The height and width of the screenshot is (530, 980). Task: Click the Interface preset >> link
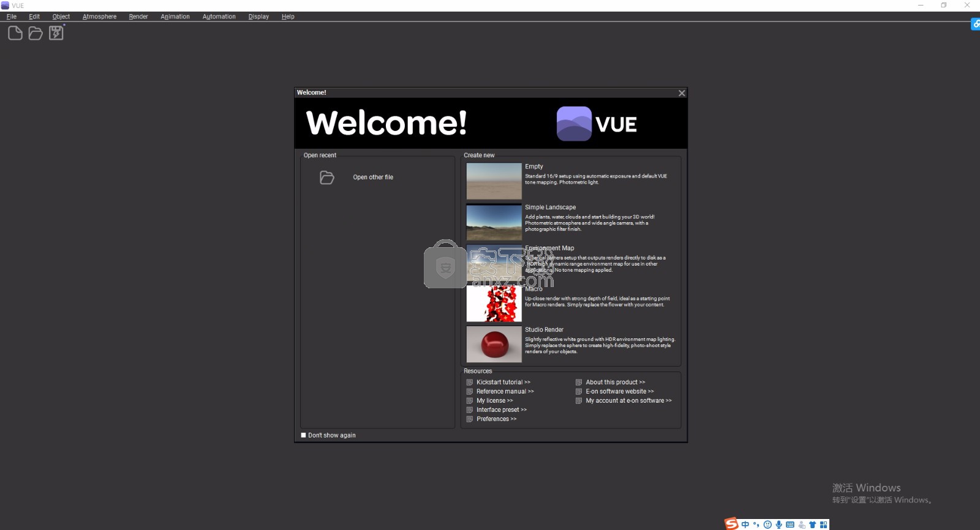pos(502,410)
